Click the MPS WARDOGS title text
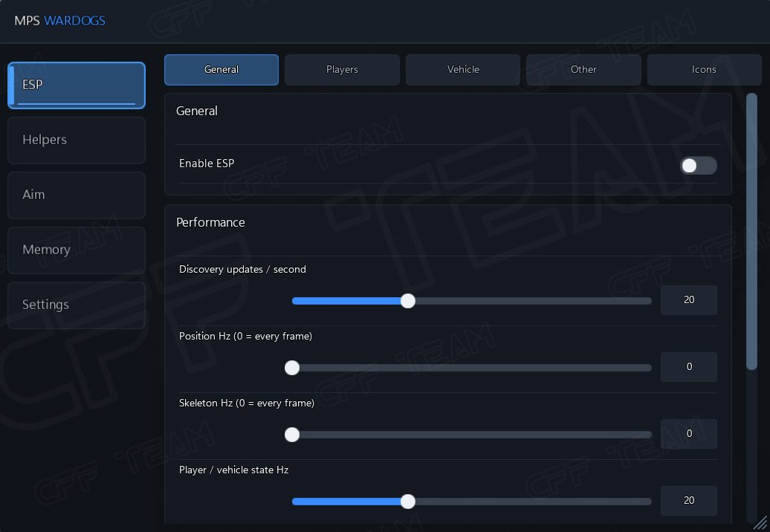 tap(60, 21)
